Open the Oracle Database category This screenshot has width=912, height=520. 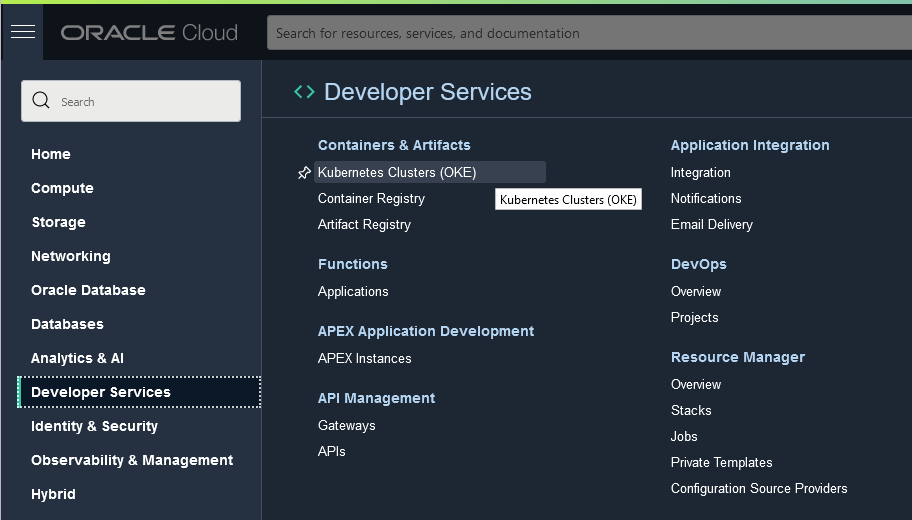coord(88,290)
